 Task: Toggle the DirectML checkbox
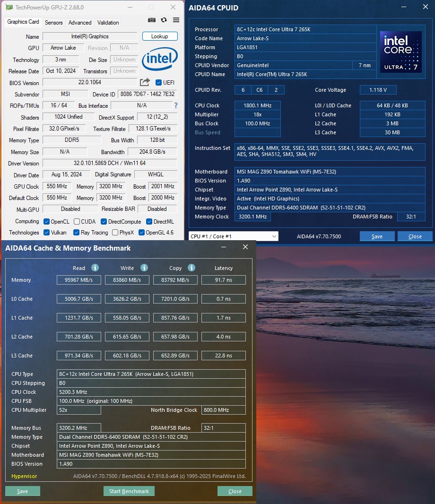(149, 221)
